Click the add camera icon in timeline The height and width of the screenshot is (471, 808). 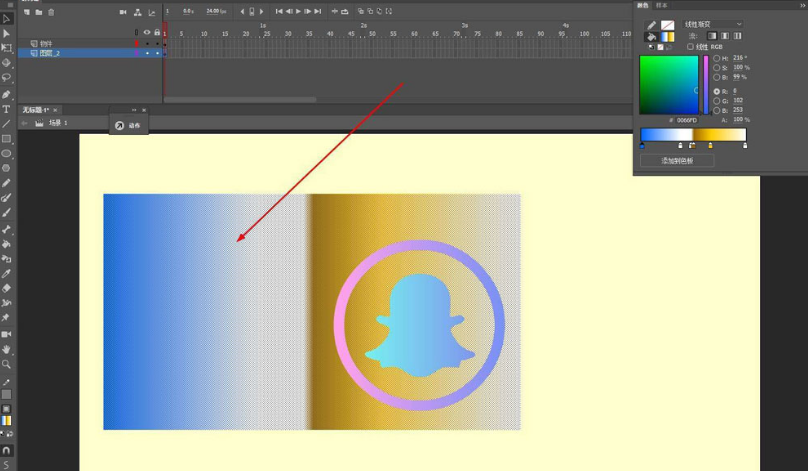(x=123, y=12)
